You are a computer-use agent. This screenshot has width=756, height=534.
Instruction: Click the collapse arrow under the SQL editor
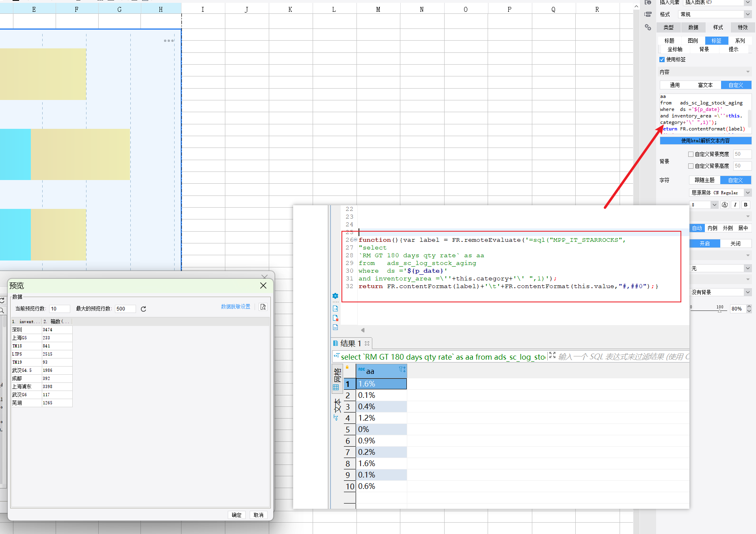click(x=363, y=330)
